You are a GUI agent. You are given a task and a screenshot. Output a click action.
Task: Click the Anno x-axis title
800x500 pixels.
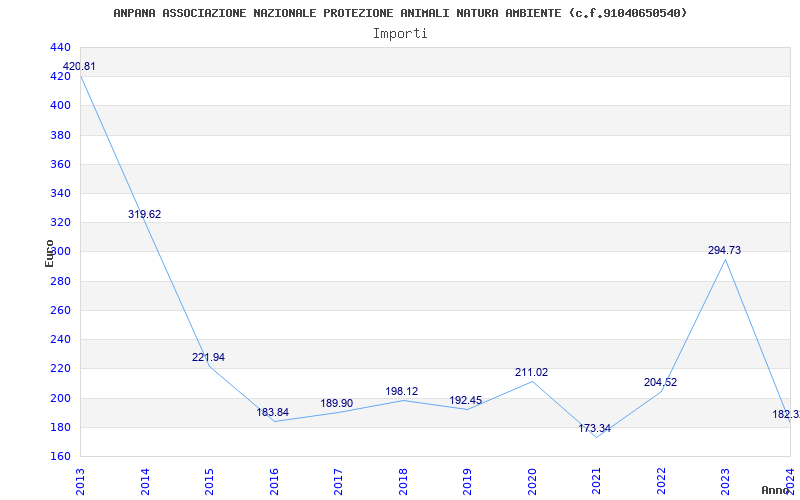click(x=776, y=490)
